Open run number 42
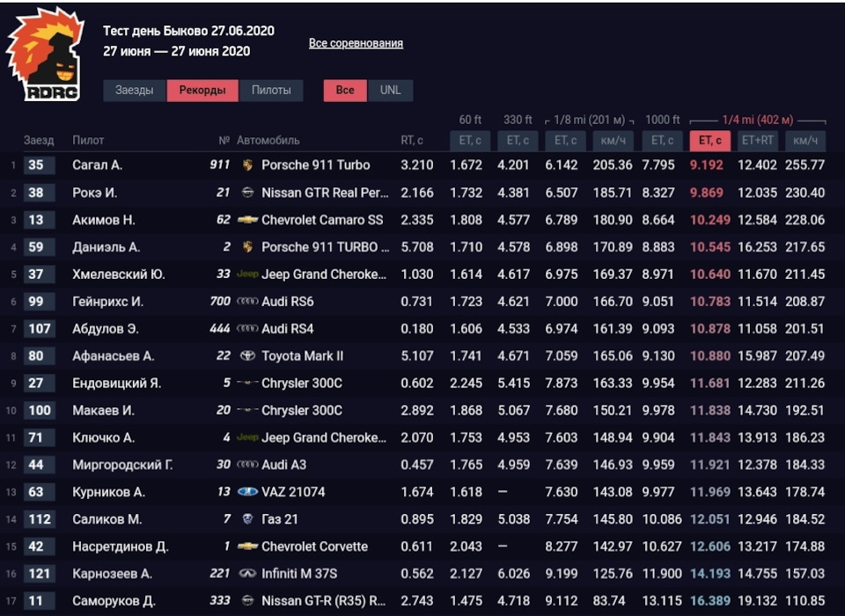The height and width of the screenshot is (616, 845). tap(39, 546)
